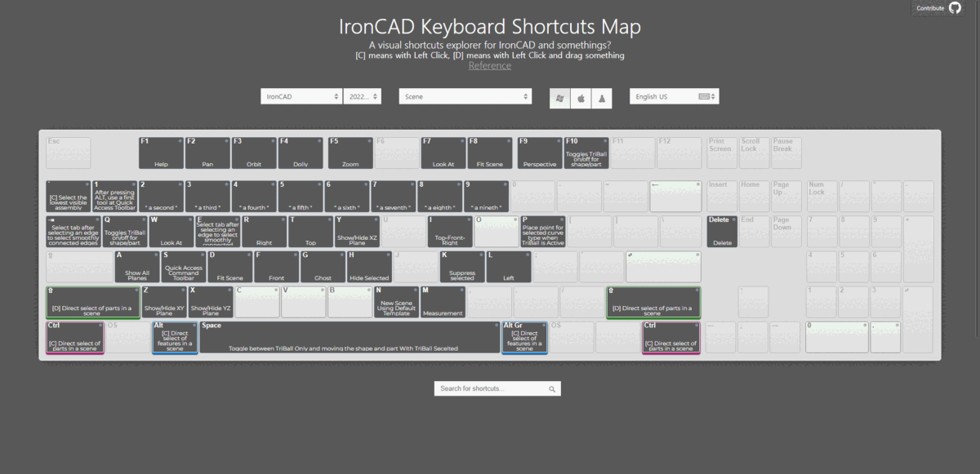Image resolution: width=980 pixels, height=474 pixels.
Task: Select the T Top view key
Action: pos(311,232)
